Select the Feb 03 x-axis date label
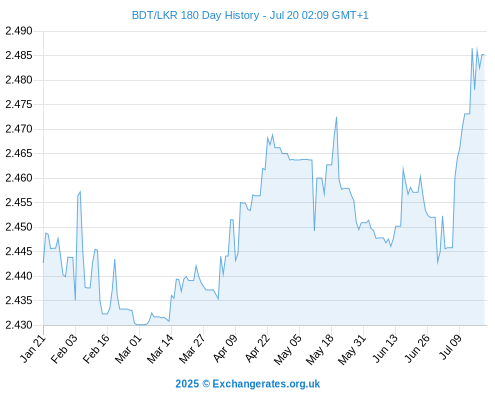The width and height of the screenshot is (495, 400). click(x=64, y=348)
